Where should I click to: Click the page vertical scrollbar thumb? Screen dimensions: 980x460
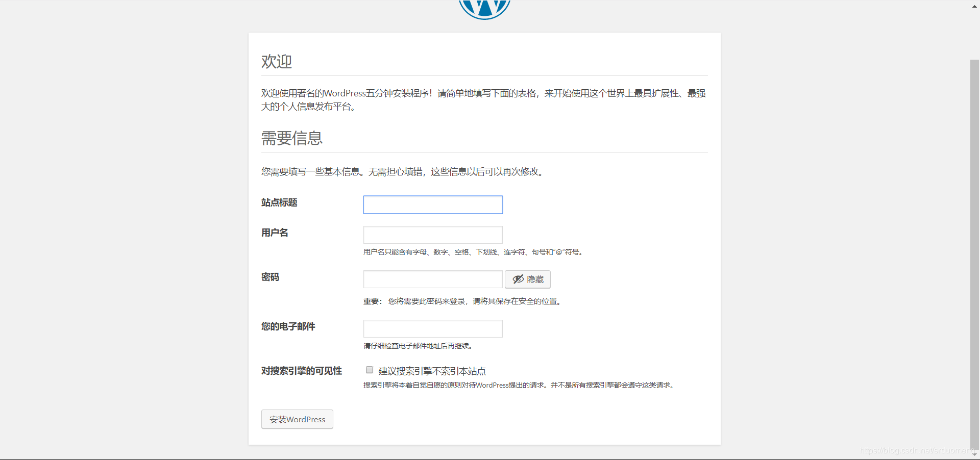coord(974,254)
